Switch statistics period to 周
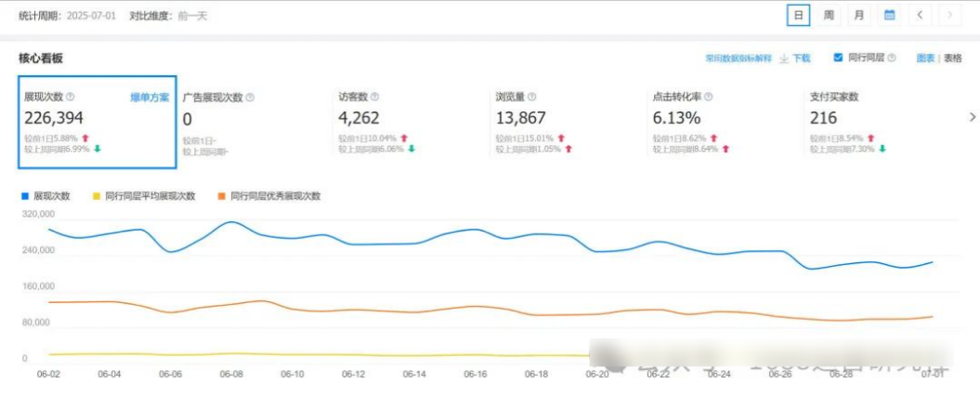The image size is (980, 397). coord(829,15)
